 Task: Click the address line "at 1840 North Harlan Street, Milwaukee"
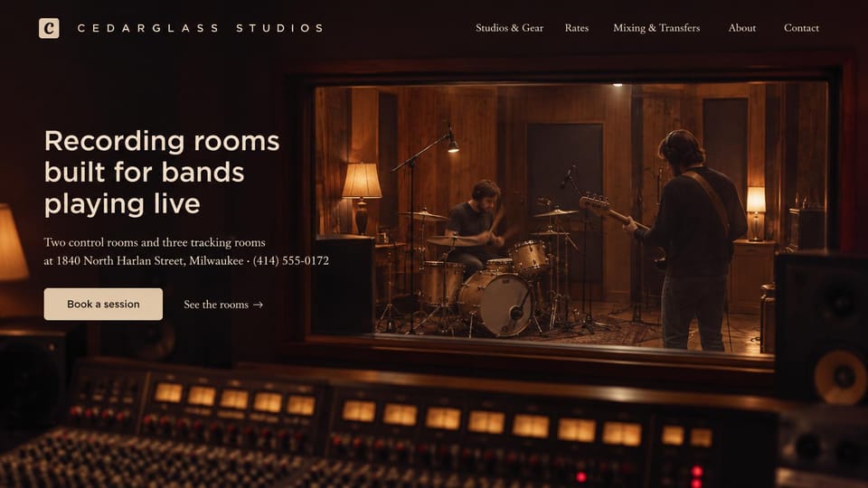pos(144,260)
